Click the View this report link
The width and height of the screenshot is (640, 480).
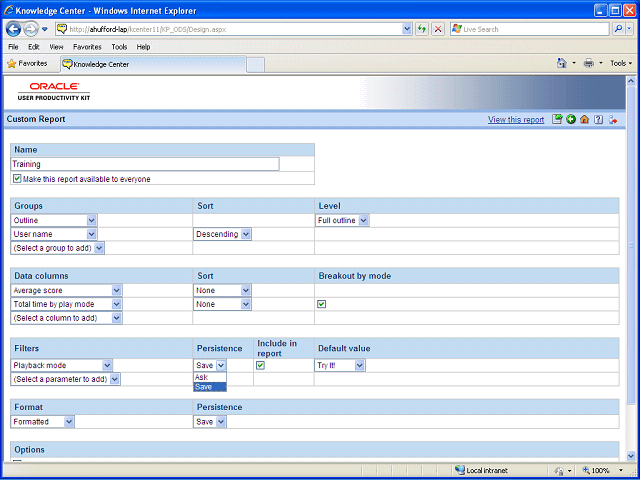(x=516, y=120)
